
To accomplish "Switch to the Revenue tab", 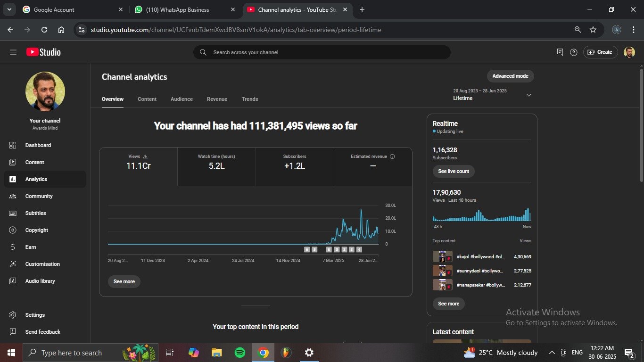I will pos(217,99).
